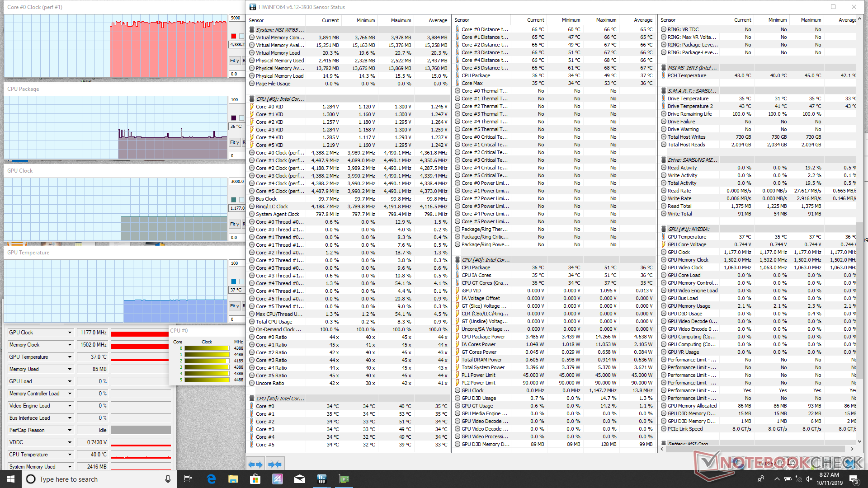Select the 'System: MSI WP65' sensor group header
Image resolution: width=868 pixels, height=488 pixels.
pos(349,30)
